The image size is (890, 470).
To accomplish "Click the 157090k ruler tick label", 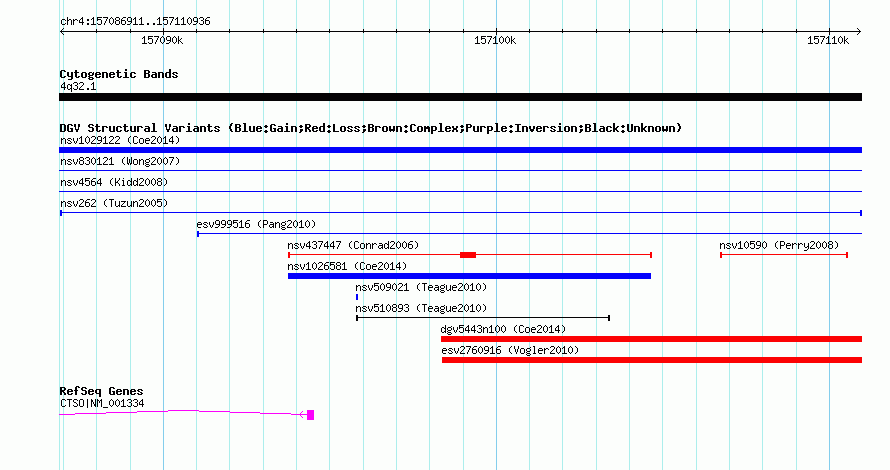I will point(162,40).
